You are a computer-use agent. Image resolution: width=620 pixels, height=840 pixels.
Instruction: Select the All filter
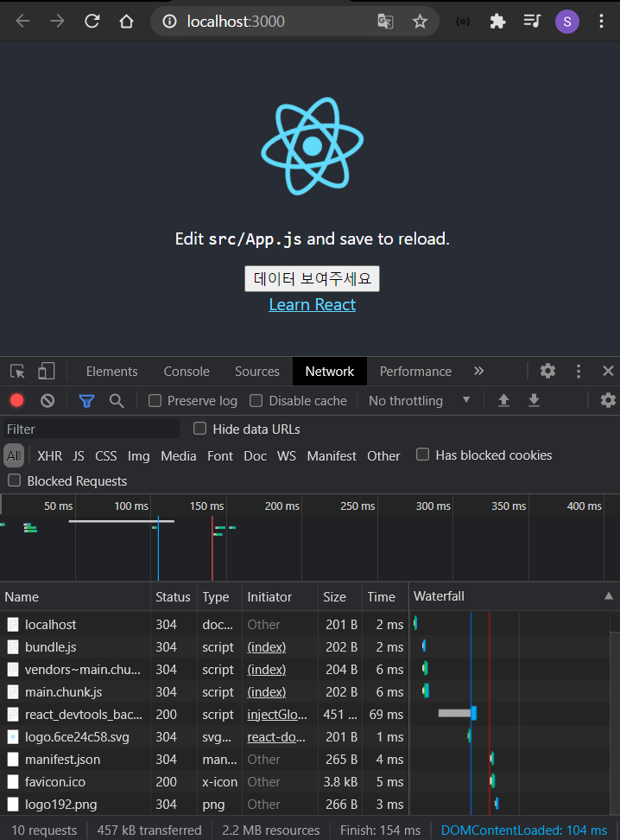[14, 456]
